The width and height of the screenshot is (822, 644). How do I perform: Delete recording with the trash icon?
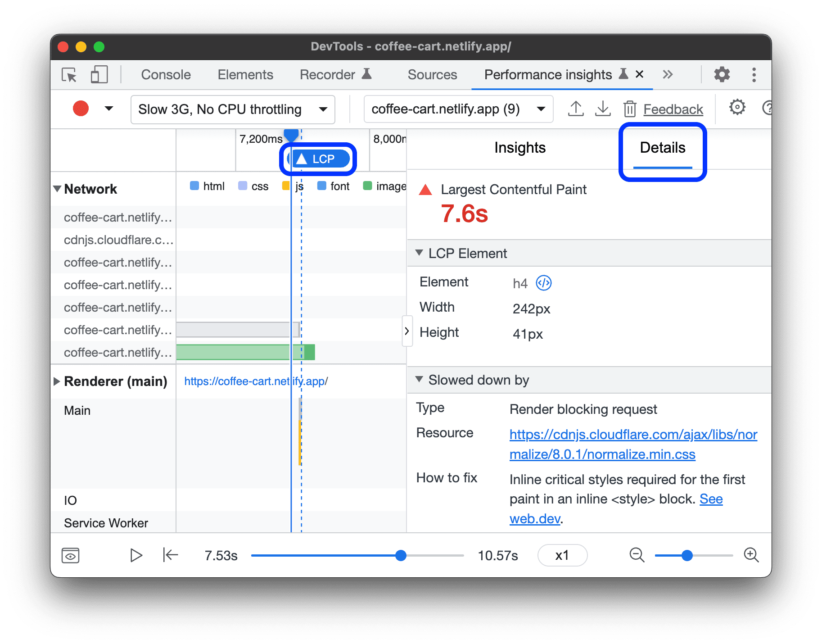(629, 109)
